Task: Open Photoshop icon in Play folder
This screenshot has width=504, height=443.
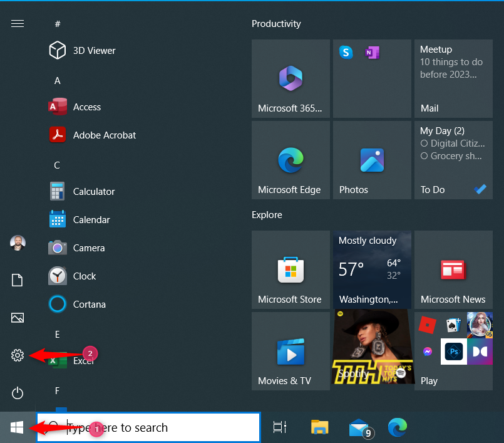Action: (x=453, y=352)
